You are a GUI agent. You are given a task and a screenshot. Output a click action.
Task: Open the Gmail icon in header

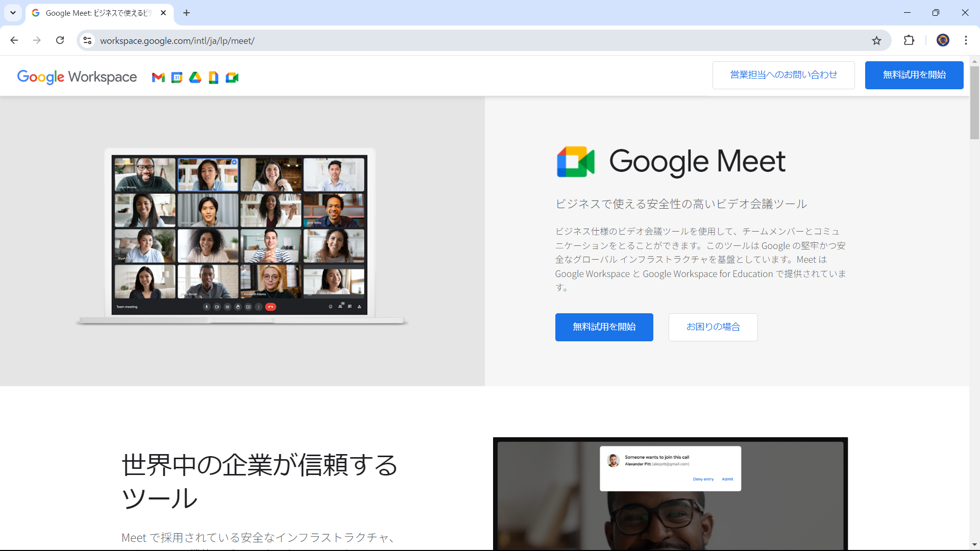[x=158, y=78]
